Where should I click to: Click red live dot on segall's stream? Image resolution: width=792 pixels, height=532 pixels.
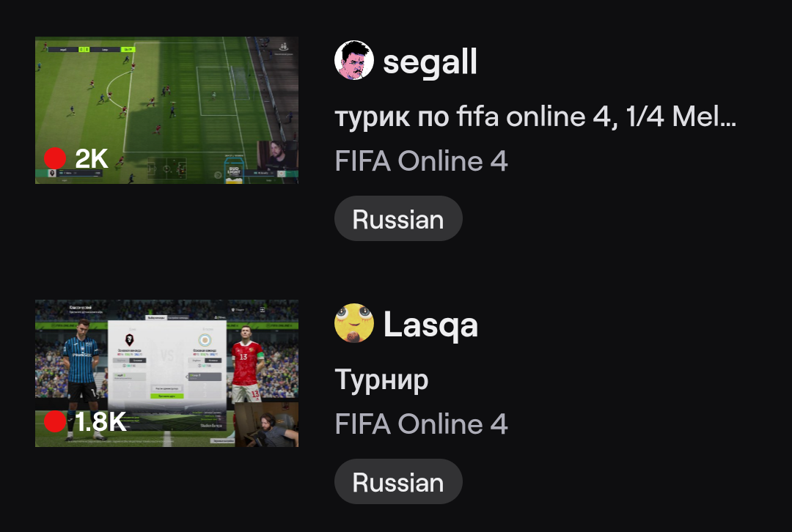pos(55,158)
